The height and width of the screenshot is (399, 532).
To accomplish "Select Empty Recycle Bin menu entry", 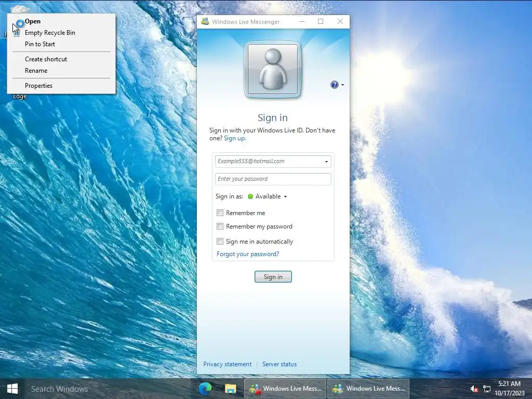I will tap(61, 33).
